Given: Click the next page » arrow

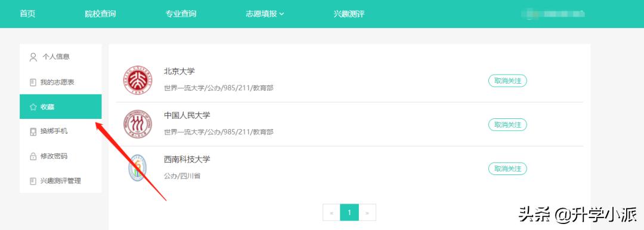Looking at the screenshot, I should point(367,212).
